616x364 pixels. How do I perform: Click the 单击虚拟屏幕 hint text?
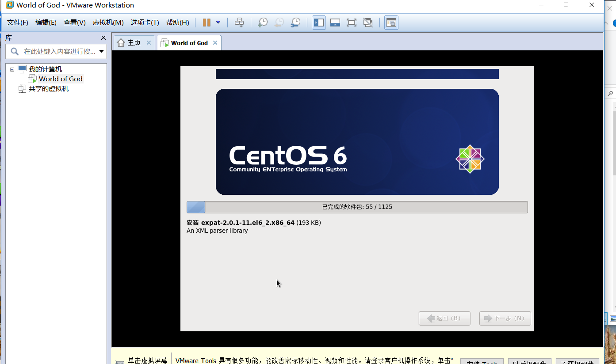pos(148,360)
